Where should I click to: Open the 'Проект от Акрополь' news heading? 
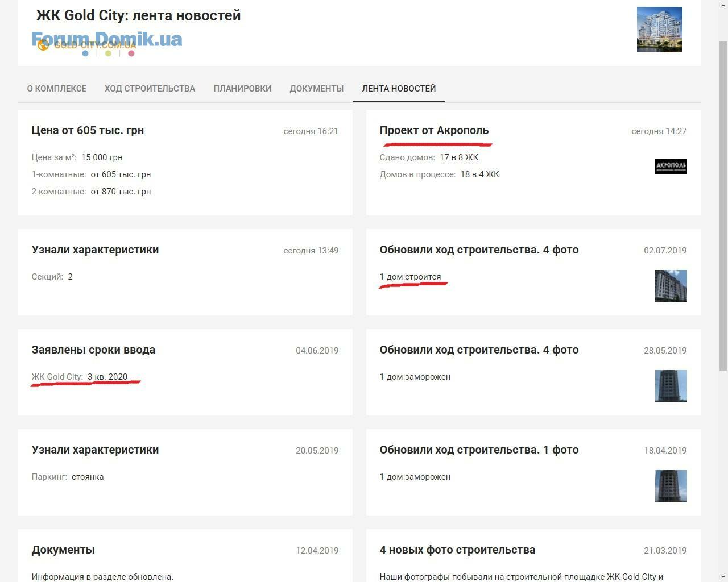tap(434, 130)
